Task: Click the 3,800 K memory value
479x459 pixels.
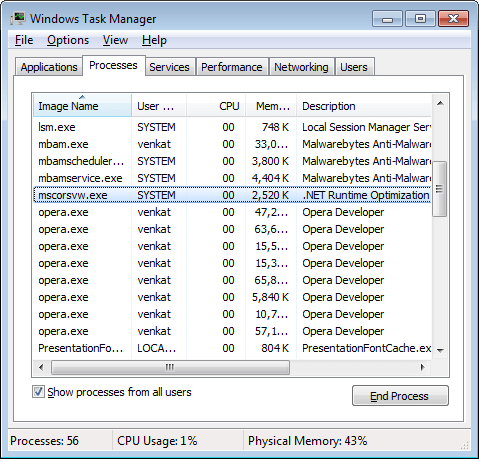Action: pyautogui.click(x=270, y=161)
